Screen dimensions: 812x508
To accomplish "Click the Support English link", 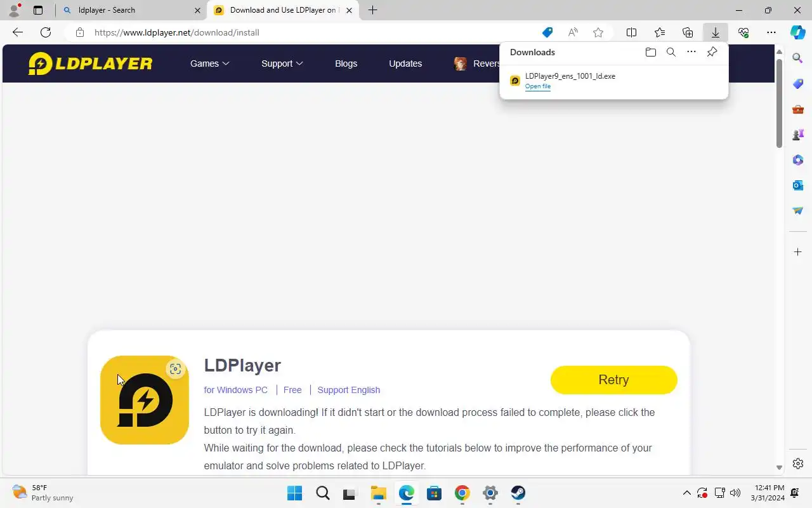I will (349, 390).
